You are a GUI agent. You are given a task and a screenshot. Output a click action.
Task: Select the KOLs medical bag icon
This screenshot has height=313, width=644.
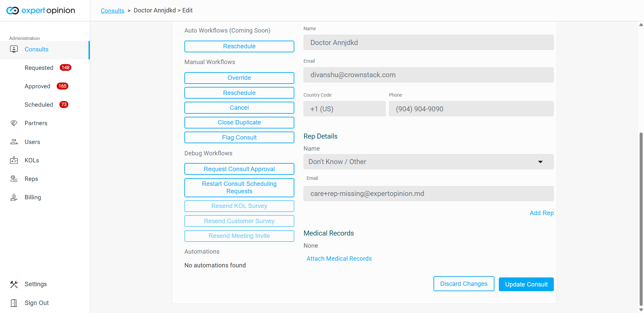14,160
